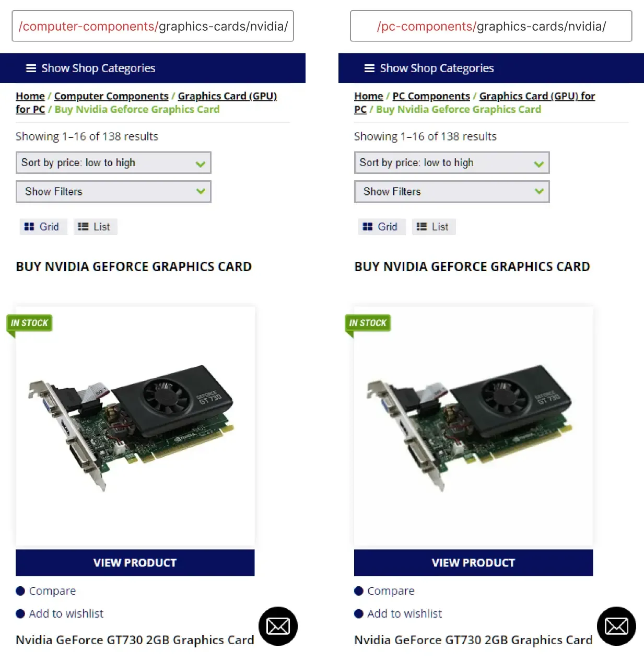This screenshot has height=662, width=644.
Task: Switch to Grid view on the left page
Action: coord(43,227)
